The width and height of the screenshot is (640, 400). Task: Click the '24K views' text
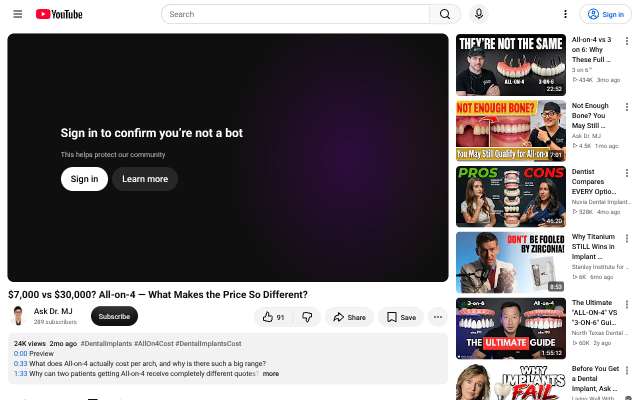click(29, 344)
